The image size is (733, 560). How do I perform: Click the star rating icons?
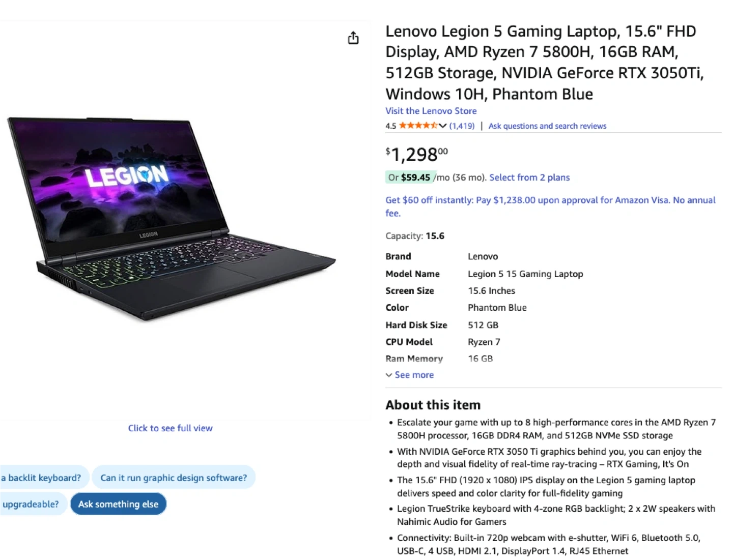(418, 126)
